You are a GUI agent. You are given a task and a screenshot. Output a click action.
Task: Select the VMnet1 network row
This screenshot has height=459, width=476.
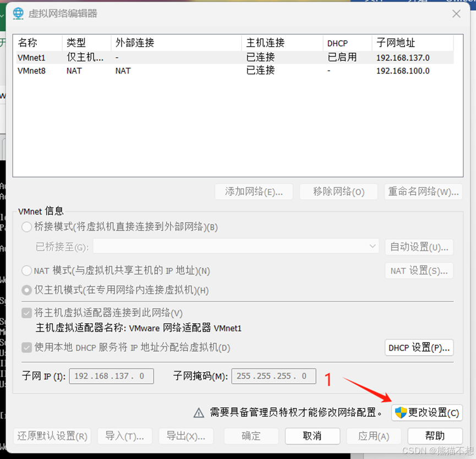coord(234,57)
